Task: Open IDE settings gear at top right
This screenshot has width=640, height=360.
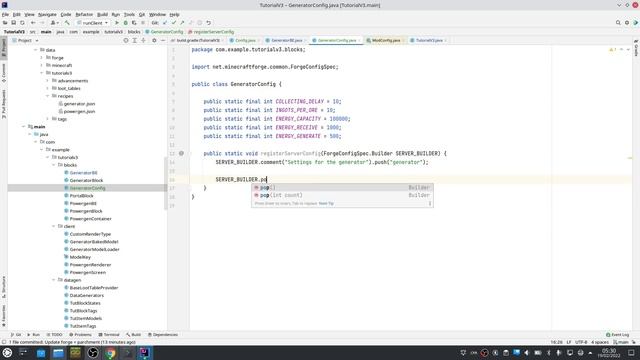Action: [627, 23]
